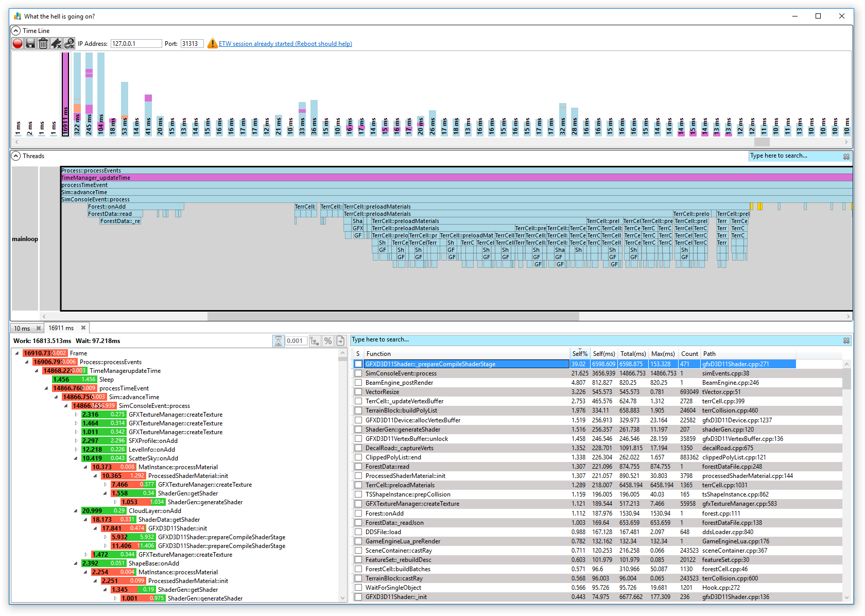Click the tree hierarchy view icon
Image resolution: width=865 pixels, height=616 pixels.
pyautogui.click(x=316, y=341)
